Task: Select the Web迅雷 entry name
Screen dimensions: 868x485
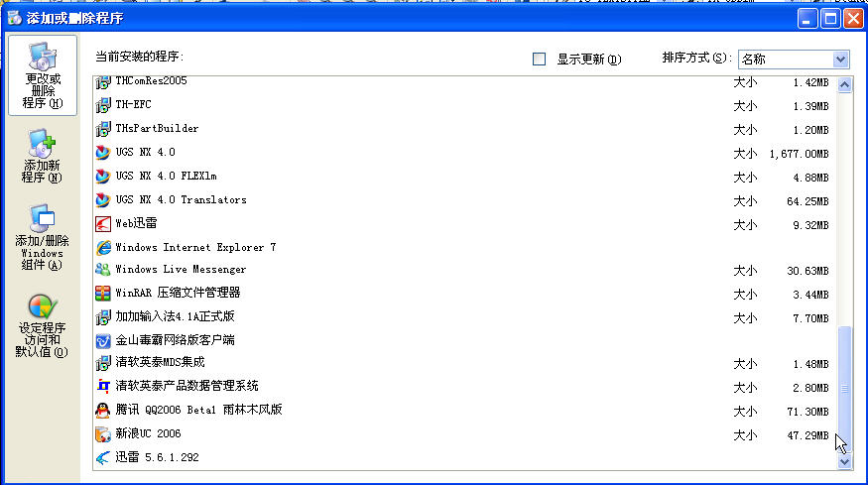Action: click(x=136, y=223)
